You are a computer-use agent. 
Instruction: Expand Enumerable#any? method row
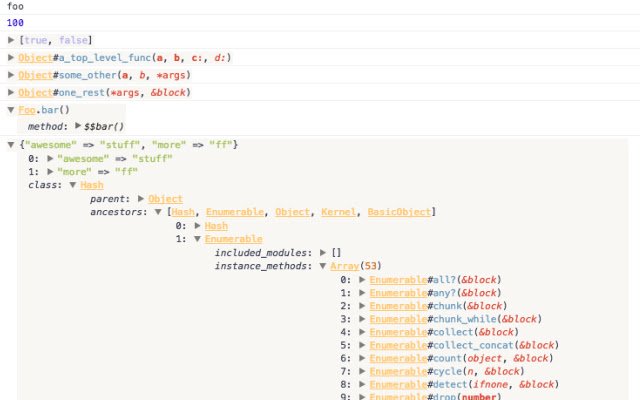point(362,293)
